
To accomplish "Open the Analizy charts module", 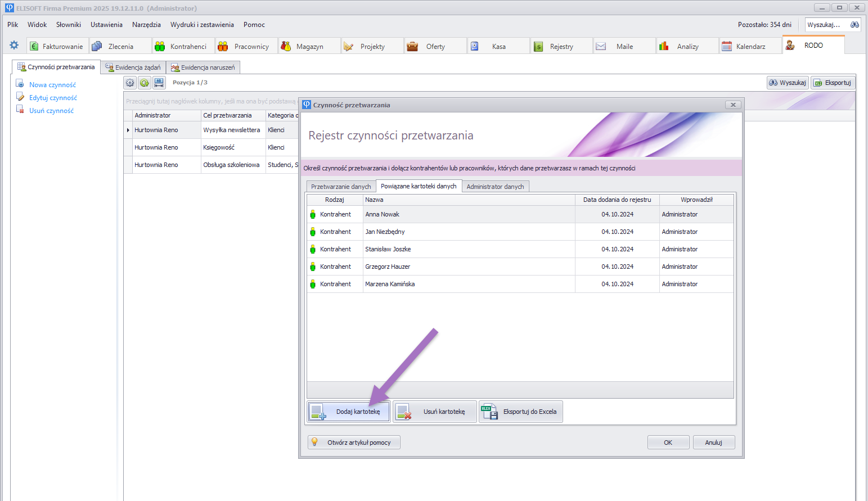I will [681, 47].
